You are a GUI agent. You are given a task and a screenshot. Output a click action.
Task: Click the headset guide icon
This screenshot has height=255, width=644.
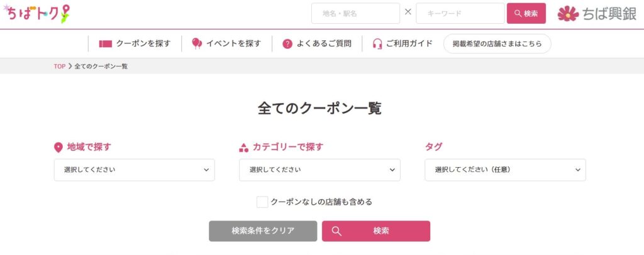click(377, 44)
